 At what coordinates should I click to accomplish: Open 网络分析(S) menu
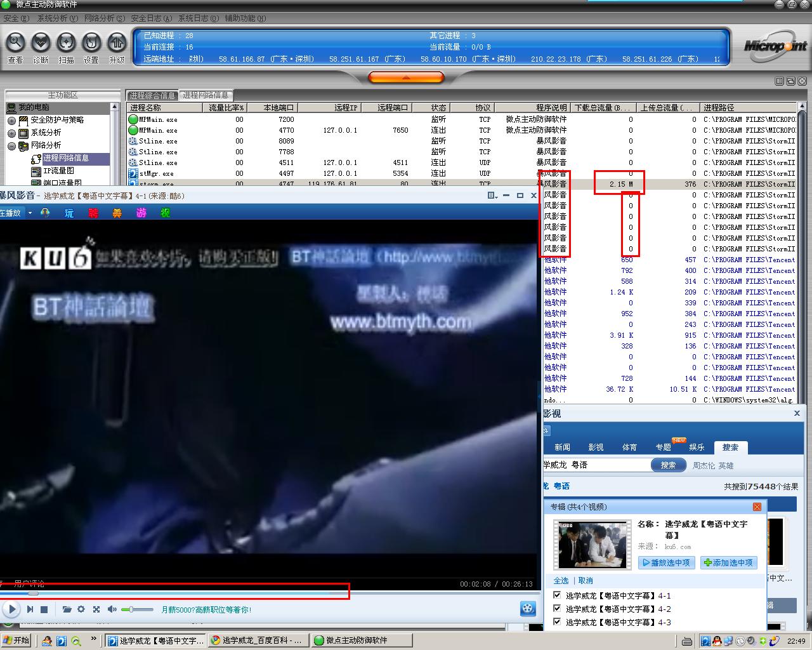point(105,18)
